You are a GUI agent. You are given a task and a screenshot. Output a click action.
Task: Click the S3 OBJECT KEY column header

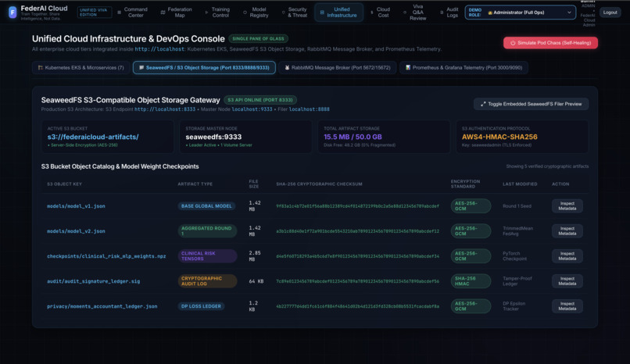coord(64,184)
